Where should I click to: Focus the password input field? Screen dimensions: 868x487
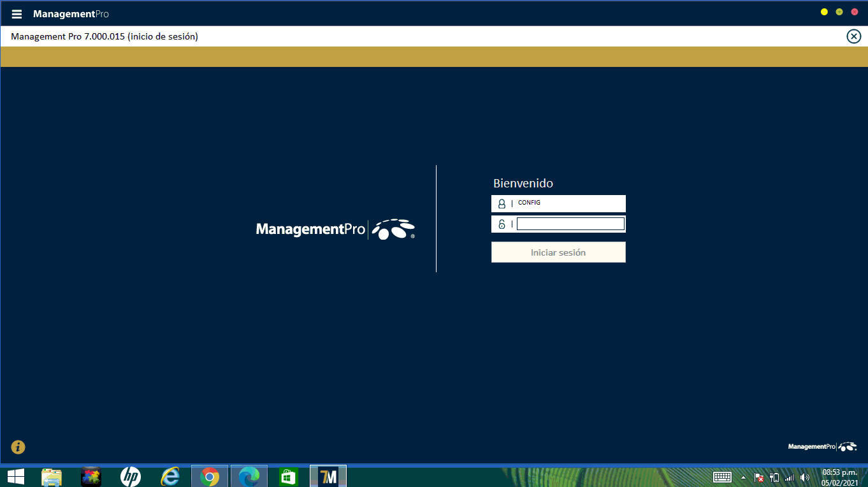click(570, 224)
